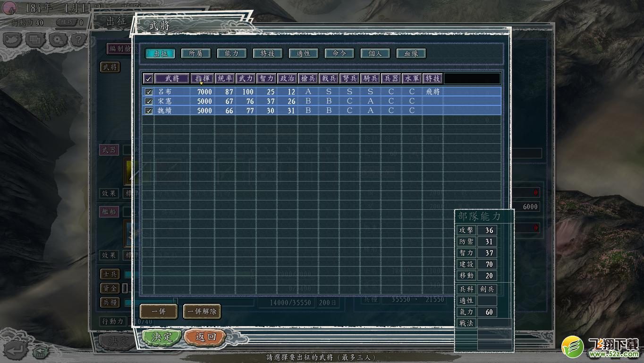Click the greyed 決定 button in 出征 window
This screenshot has height=363, width=644.
coord(118,341)
